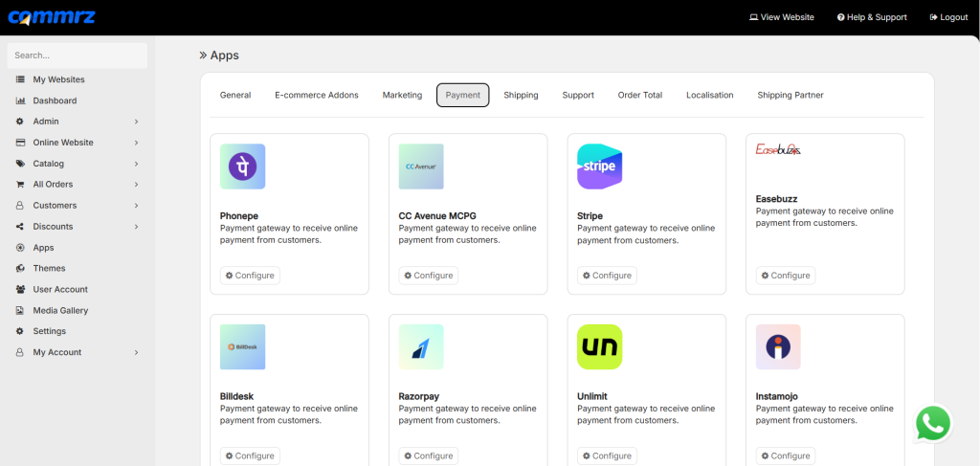Click the Billdesk logo thumbnail

click(242, 346)
